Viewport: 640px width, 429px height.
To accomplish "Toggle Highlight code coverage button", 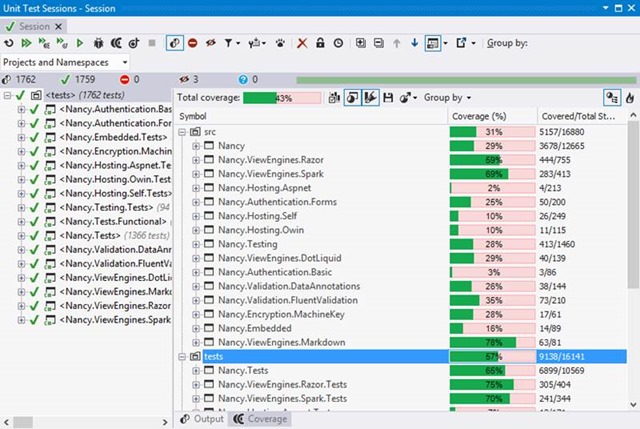I will tap(371, 98).
